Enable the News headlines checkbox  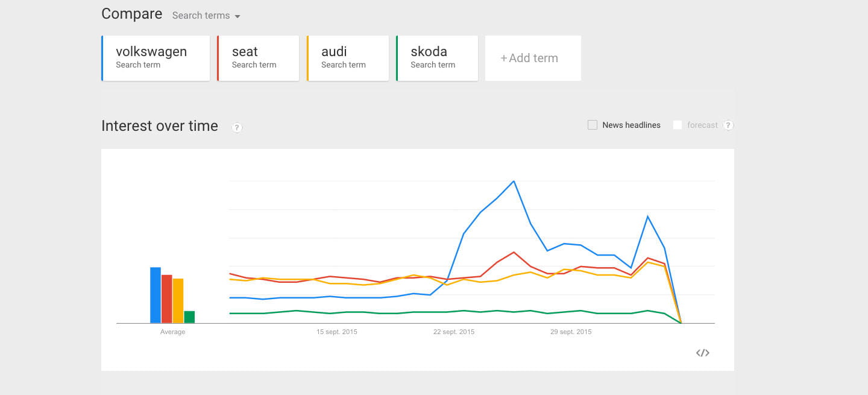pyautogui.click(x=593, y=125)
